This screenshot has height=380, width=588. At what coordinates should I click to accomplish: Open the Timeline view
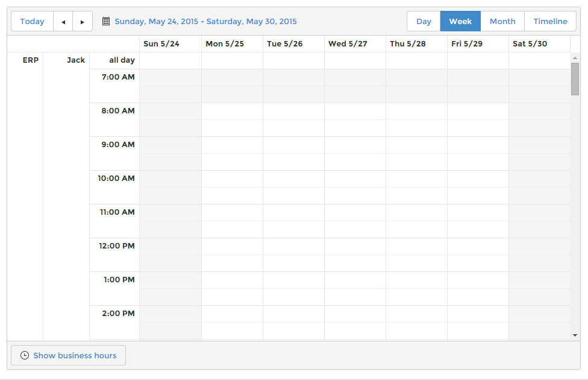(x=550, y=22)
